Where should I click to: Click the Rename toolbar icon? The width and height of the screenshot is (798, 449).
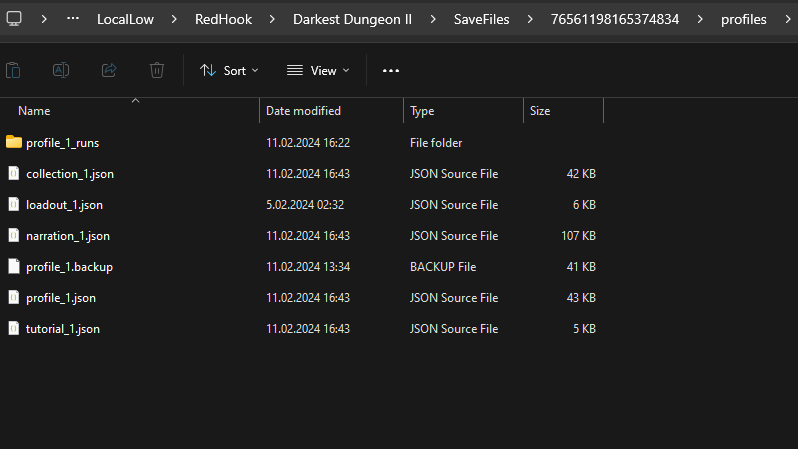pyautogui.click(x=61, y=70)
